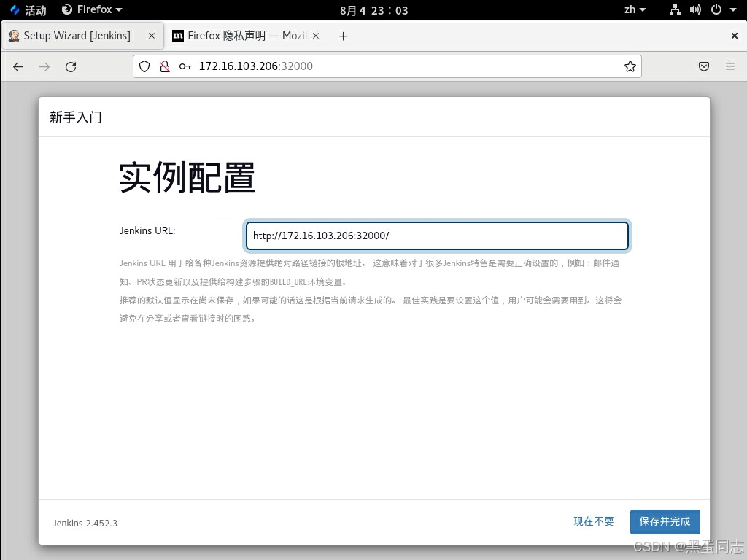Click the Jenkins 2.452.3 version text
Screen dimensions: 747x560
click(85, 523)
